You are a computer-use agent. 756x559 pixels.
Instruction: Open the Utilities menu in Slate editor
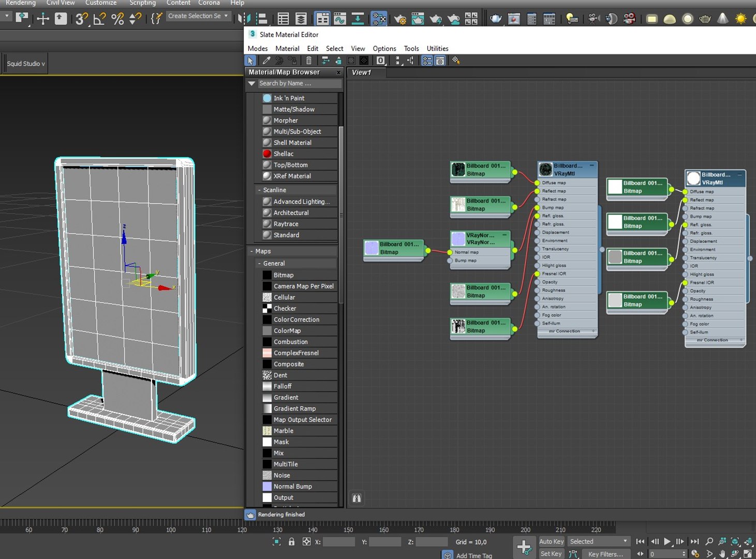pyautogui.click(x=437, y=49)
